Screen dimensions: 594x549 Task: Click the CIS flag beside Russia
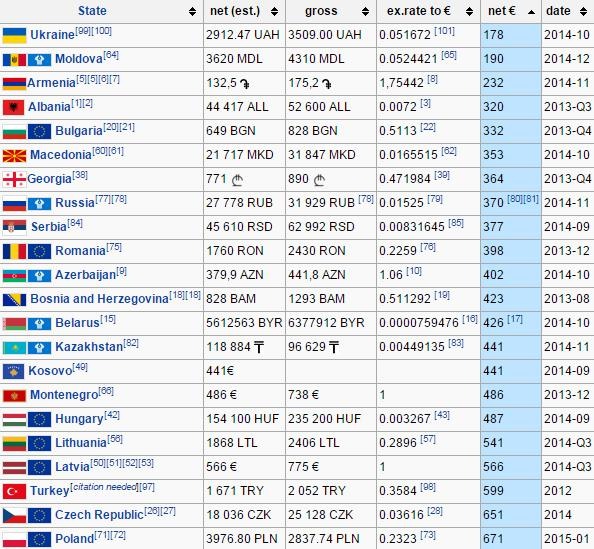pyautogui.click(x=39, y=204)
